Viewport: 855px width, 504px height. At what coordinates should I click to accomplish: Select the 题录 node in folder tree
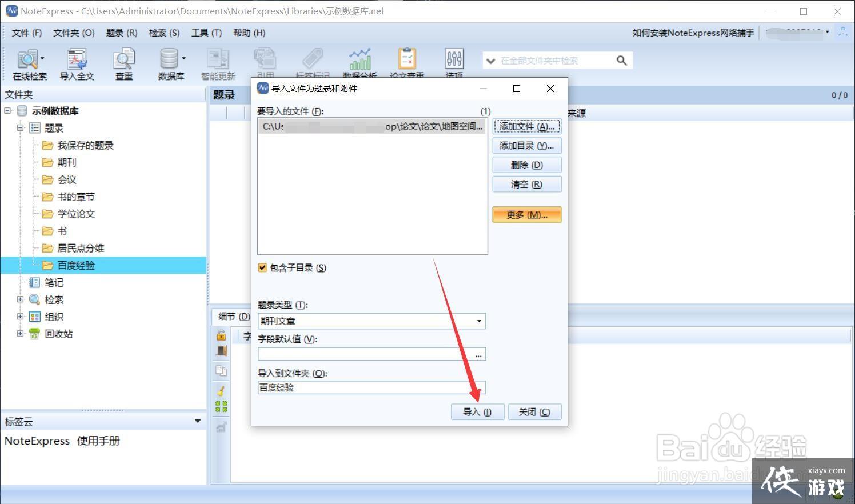click(54, 128)
